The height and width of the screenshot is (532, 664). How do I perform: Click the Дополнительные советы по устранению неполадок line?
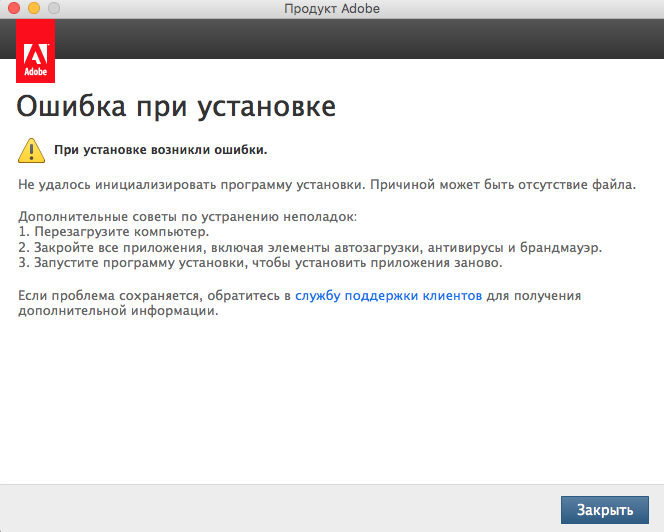click(188, 216)
